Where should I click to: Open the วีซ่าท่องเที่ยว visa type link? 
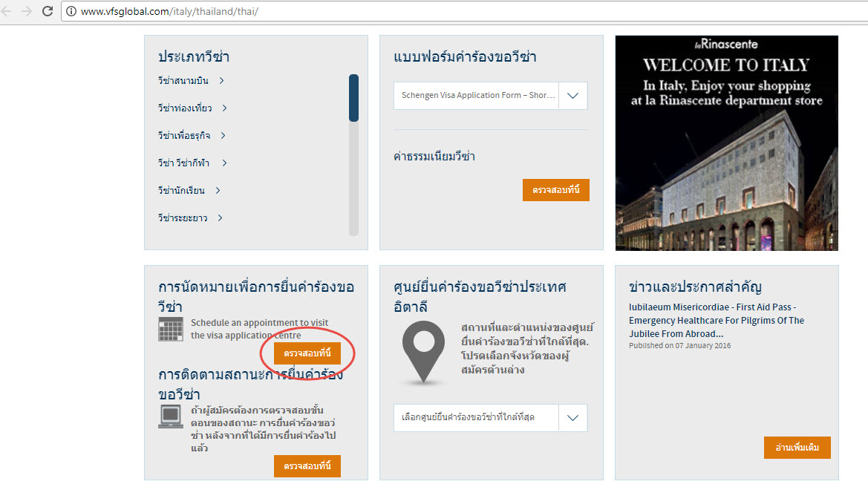(x=192, y=108)
